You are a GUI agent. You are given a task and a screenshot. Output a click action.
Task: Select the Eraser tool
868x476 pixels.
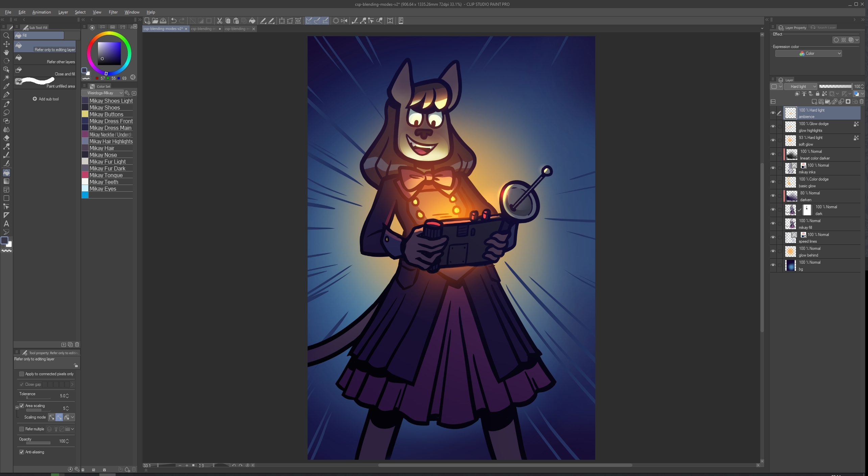6,138
